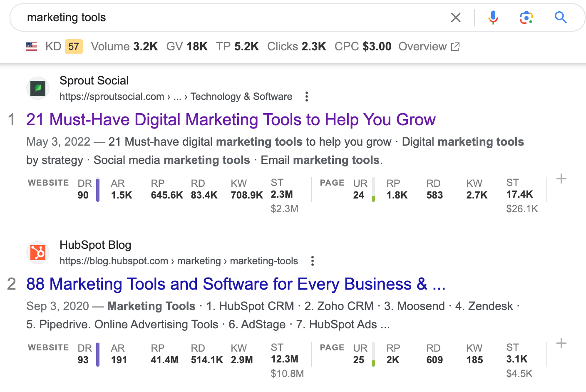
Task: Open the three-dot menu on the HubSpot result
Action: coord(313,261)
